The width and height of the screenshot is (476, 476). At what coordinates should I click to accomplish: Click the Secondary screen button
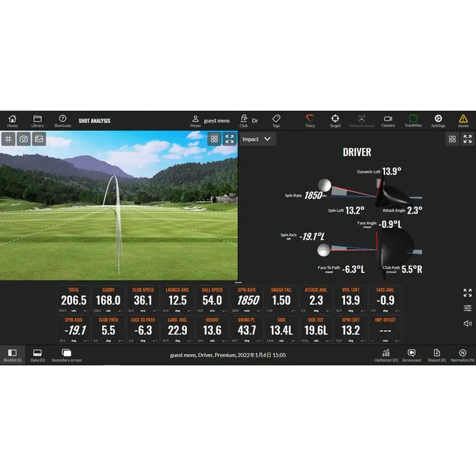coord(67,355)
